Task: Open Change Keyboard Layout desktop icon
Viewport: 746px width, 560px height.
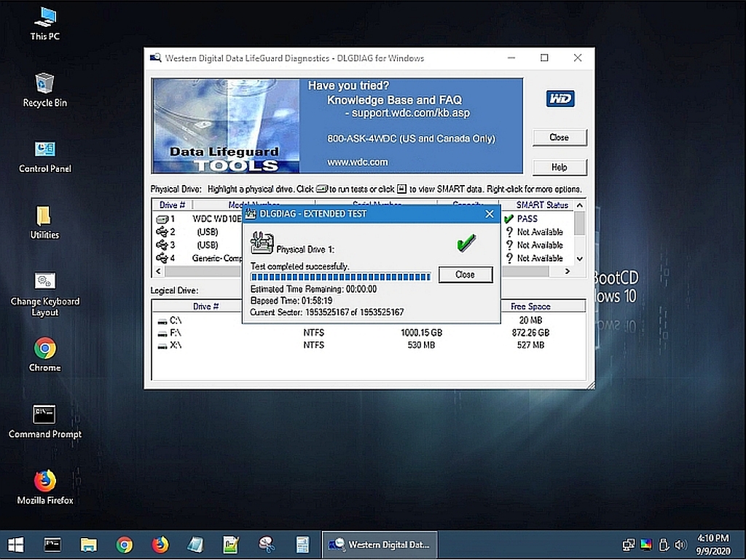Action: (44, 293)
